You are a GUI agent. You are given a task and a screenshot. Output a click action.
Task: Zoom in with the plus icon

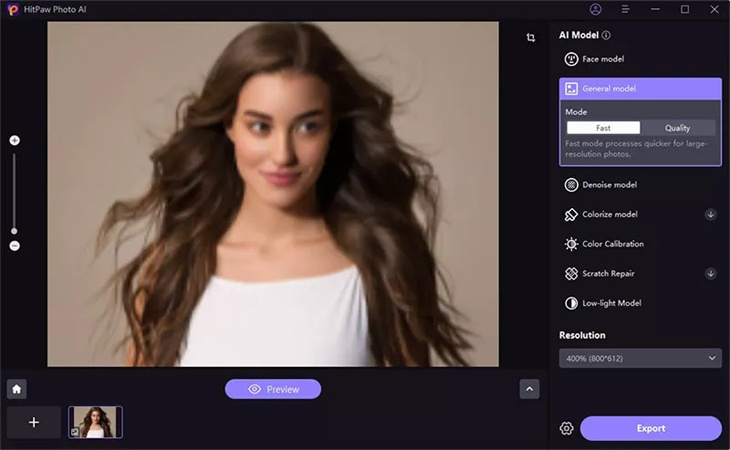click(x=14, y=141)
